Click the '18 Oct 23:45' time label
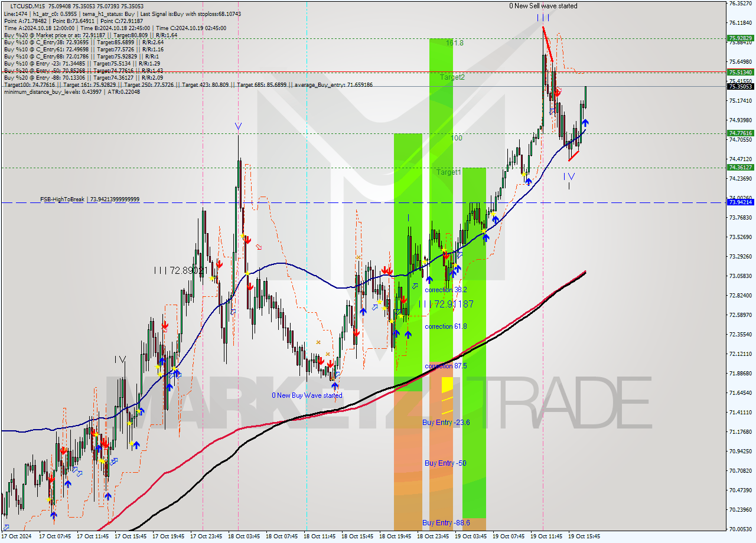 [x=433, y=537]
